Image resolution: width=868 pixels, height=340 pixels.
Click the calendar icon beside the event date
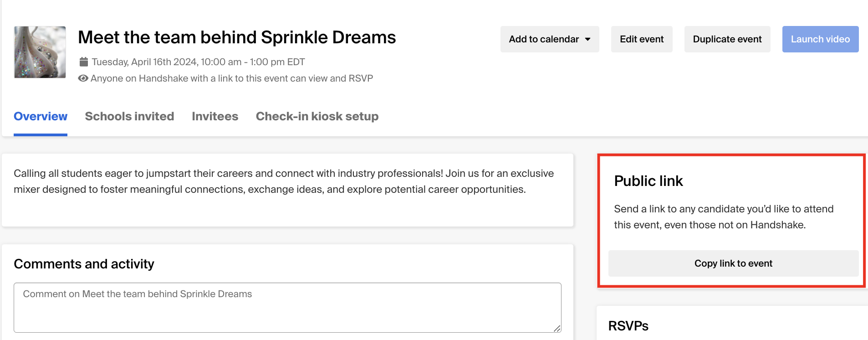point(83,62)
